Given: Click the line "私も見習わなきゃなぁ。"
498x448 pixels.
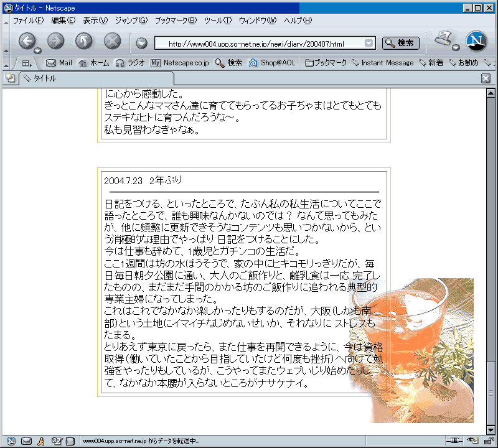Looking at the screenshot, I should 152,129.
